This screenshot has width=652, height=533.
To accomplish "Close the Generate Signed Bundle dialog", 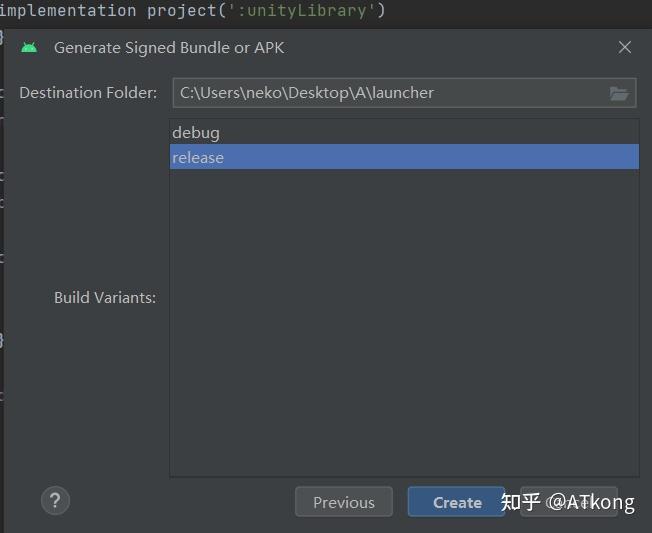I will (x=625, y=47).
